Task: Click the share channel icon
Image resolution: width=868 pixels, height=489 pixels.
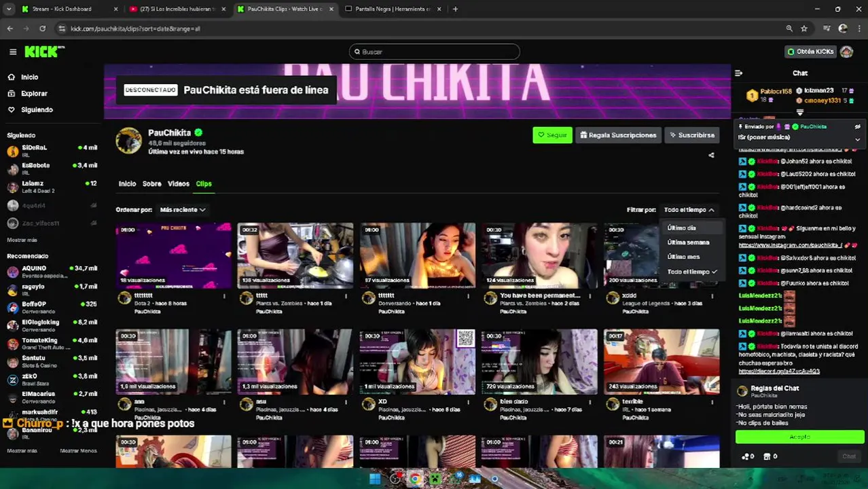Action: pos(711,155)
